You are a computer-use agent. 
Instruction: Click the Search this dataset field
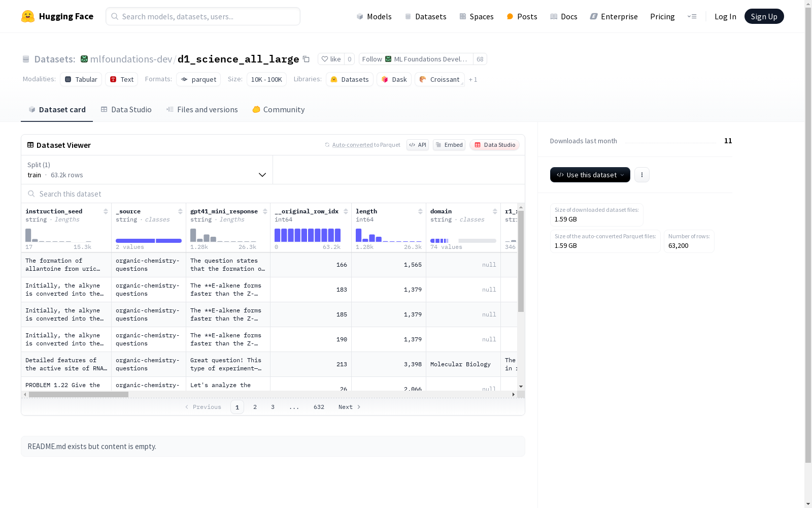point(273,194)
